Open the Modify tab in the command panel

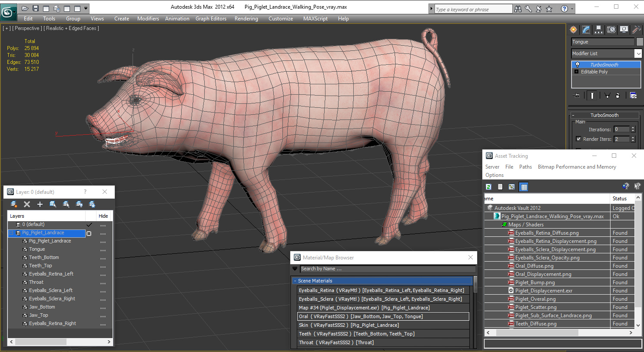(586, 30)
